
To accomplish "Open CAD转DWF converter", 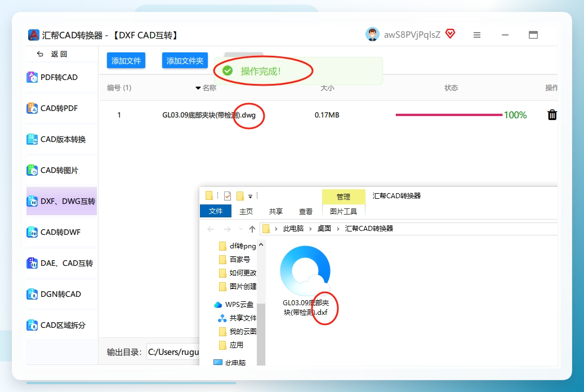I will pos(61,232).
